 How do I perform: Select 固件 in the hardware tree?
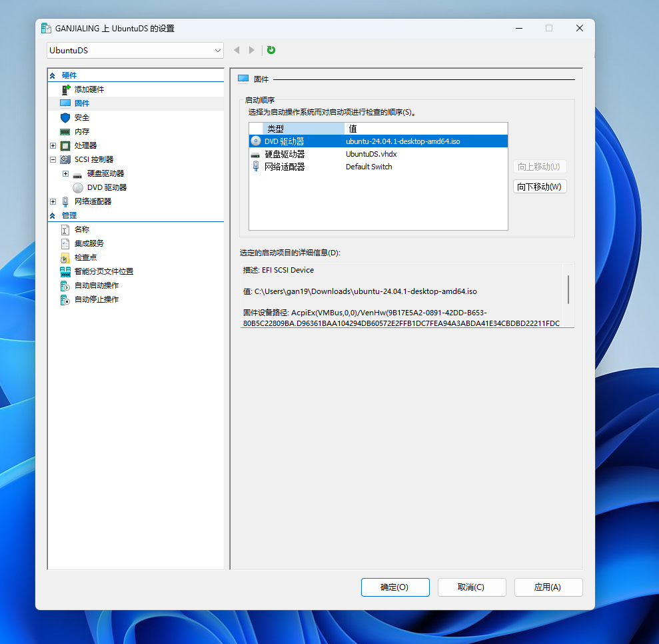[x=82, y=103]
